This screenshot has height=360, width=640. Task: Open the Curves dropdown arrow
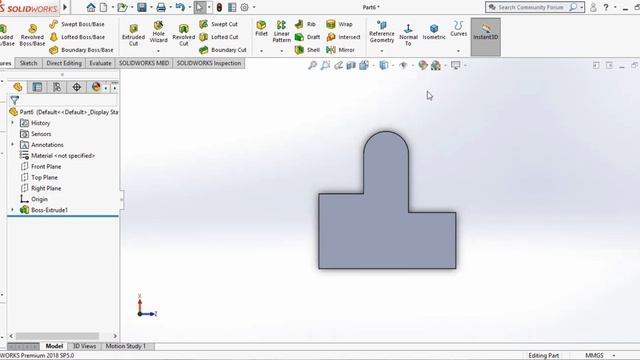458,51
